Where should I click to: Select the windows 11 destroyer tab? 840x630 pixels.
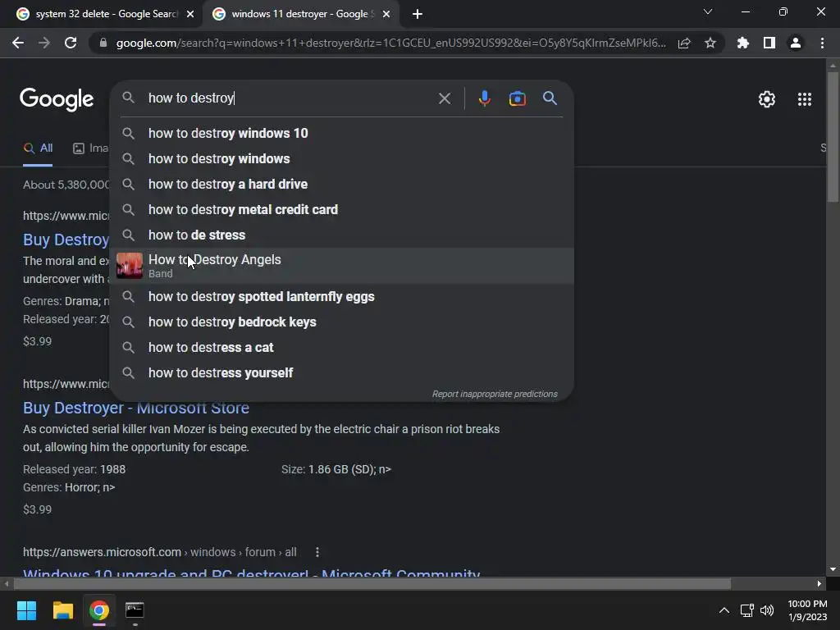[x=300, y=14]
